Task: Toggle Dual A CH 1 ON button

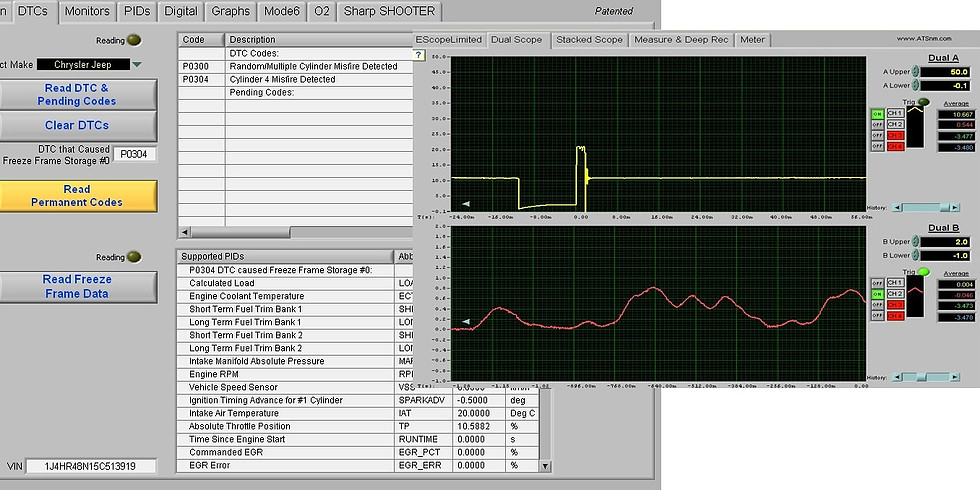Action: click(x=878, y=113)
